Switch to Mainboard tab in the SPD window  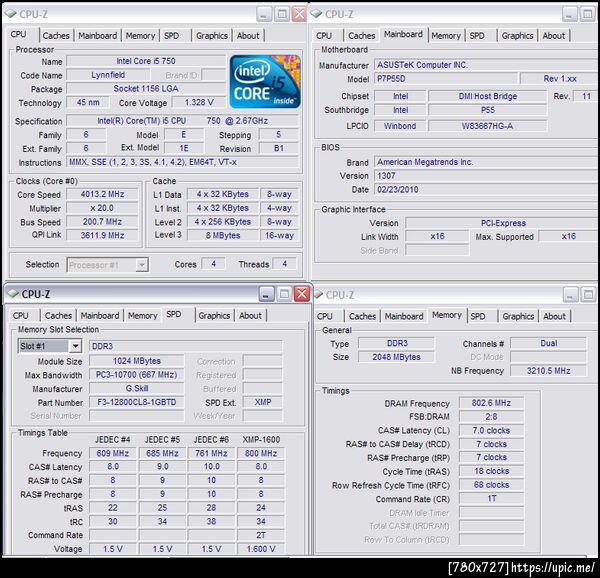point(100,316)
